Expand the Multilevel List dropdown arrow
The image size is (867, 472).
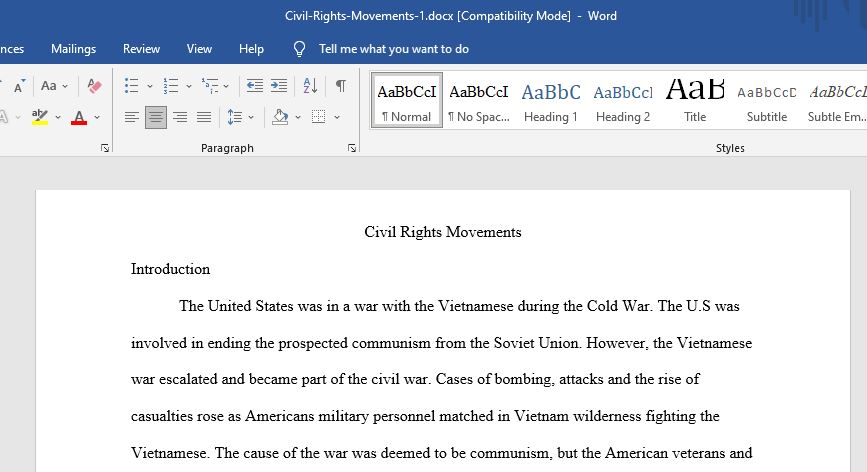click(x=226, y=86)
